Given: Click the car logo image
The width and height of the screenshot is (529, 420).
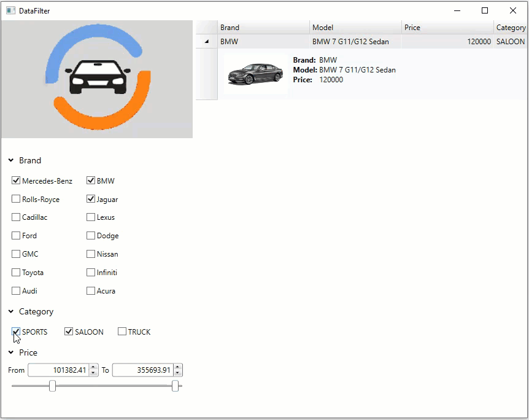Looking at the screenshot, I should tap(98, 79).
